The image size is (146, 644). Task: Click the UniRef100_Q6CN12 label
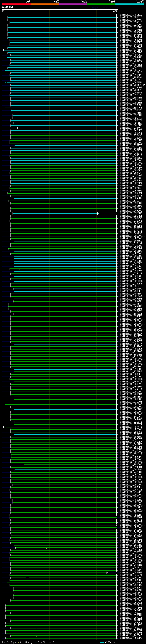[131, 603]
